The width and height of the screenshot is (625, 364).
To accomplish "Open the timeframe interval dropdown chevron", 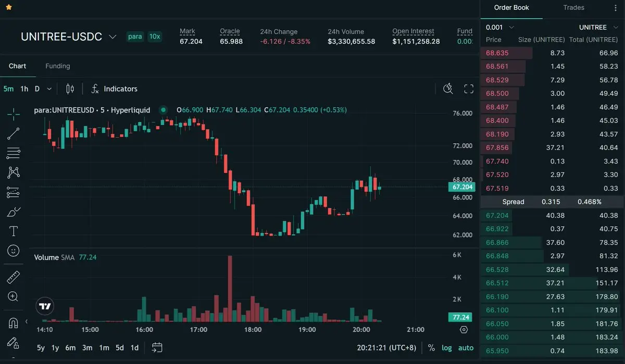I will point(49,89).
